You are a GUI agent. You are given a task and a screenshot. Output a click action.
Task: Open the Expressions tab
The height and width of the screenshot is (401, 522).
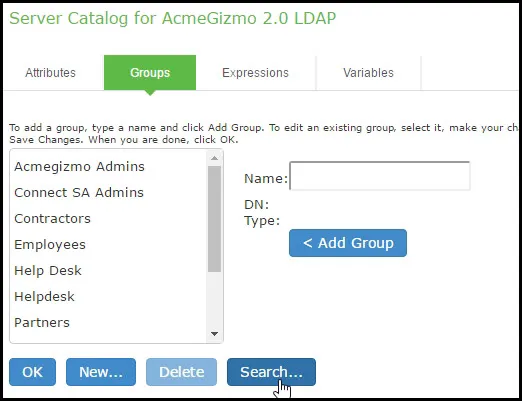point(255,73)
